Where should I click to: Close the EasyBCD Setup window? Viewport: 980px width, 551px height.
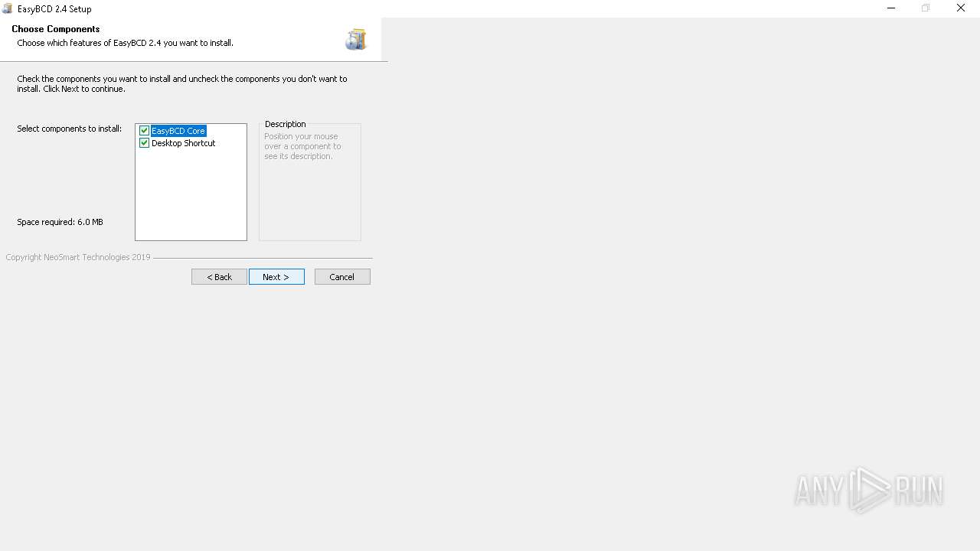click(961, 8)
